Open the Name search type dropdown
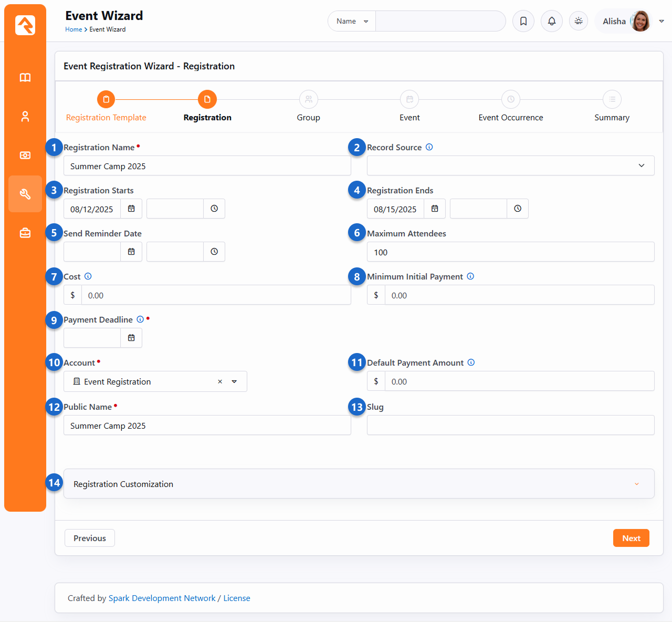Image resolution: width=672 pixels, height=622 pixels. pyautogui.click(x=352, y=22)
